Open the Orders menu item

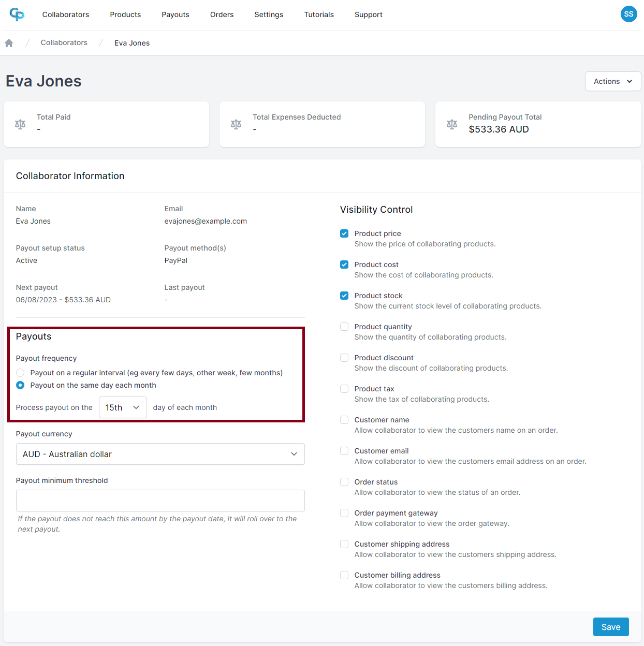222,14
